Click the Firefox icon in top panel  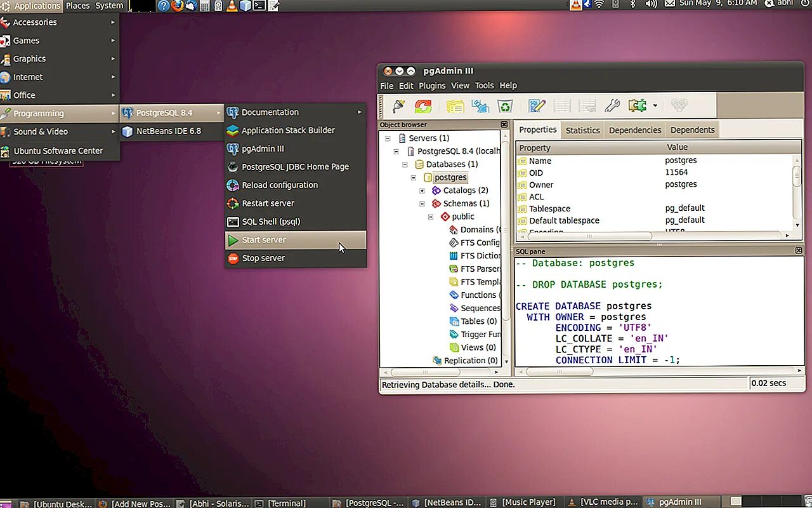tap(178, 6)
